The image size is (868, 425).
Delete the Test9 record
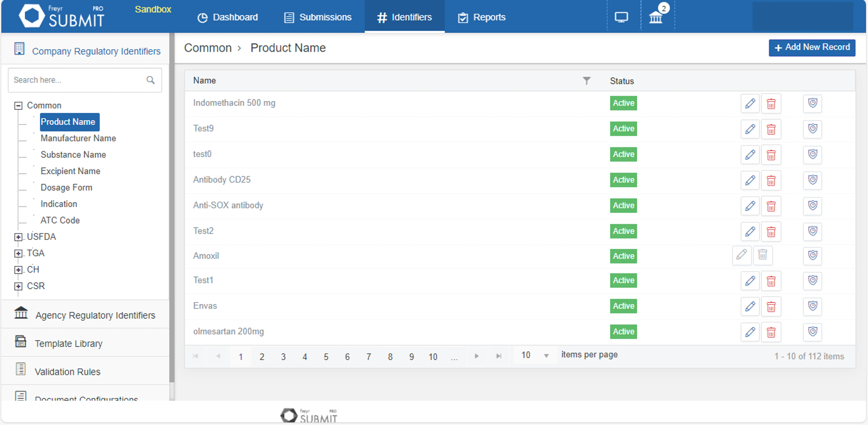pos(771,129)
